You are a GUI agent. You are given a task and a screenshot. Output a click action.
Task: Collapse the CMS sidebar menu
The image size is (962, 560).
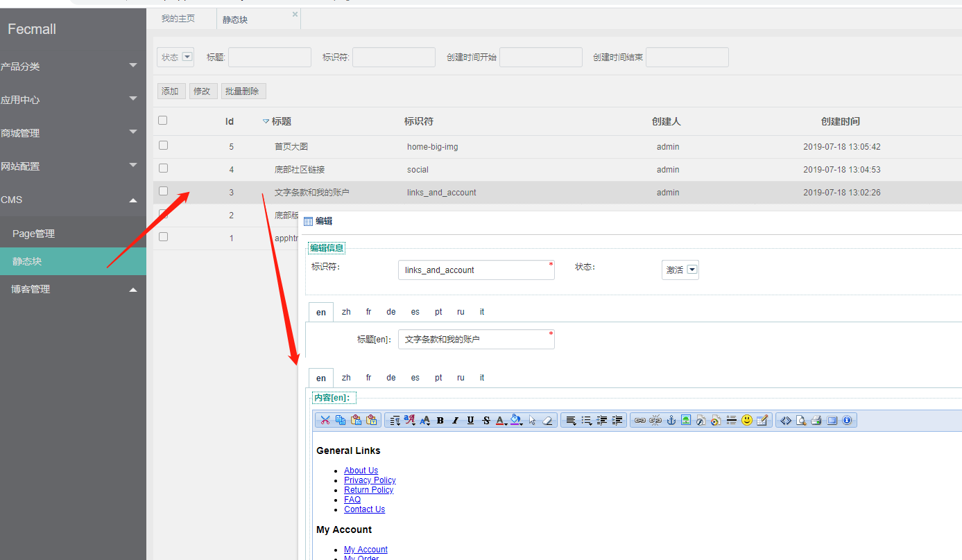pyautogui.click(x=73, y=200)
